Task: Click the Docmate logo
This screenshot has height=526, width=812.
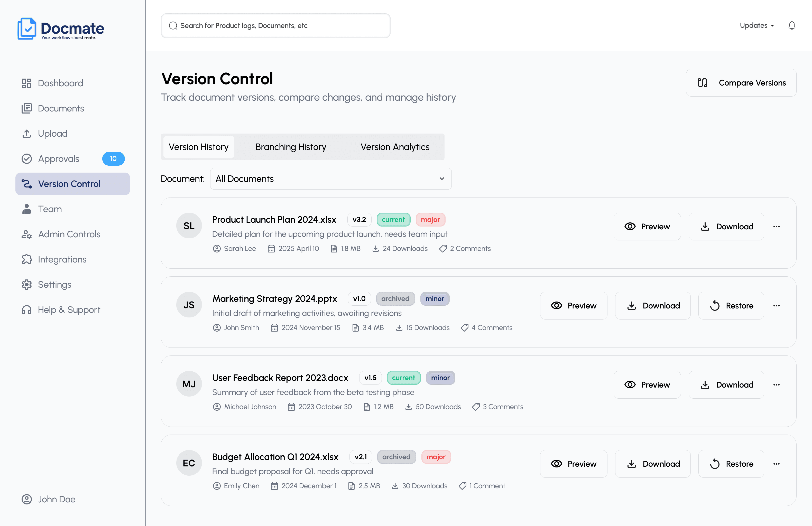Action: [x=61, y=29]
